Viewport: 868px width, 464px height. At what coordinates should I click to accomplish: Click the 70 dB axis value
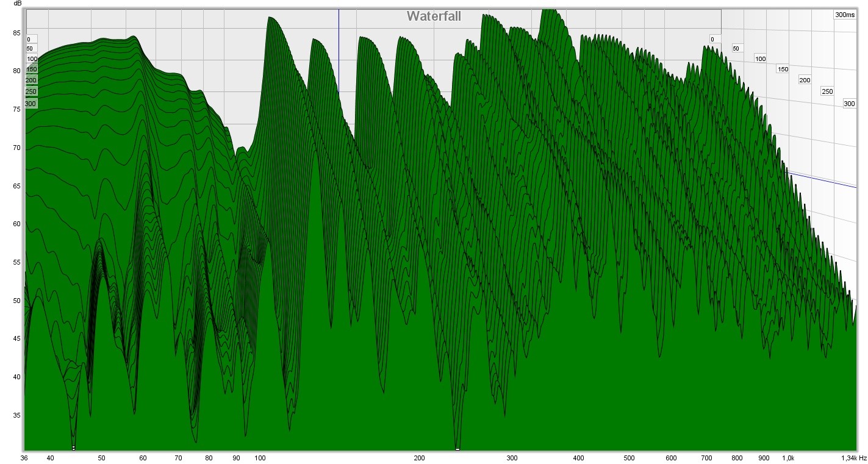pyautogui.click(x=18, y=148)
